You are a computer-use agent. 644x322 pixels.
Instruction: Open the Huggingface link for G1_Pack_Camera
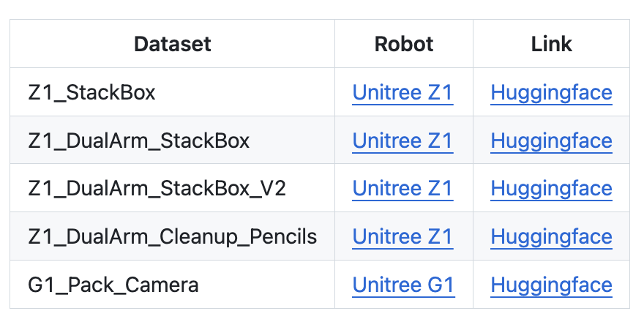coord(551,284)
